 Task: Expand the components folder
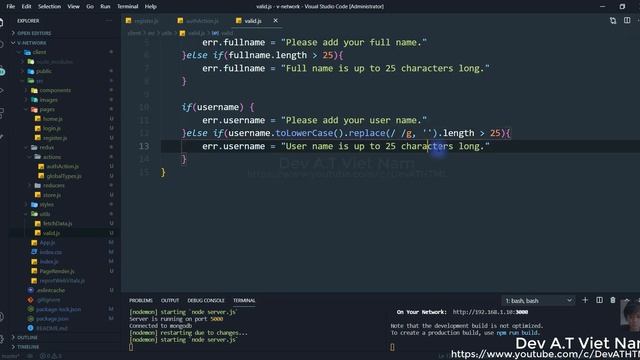pyautogui.click(x=55, y=90)
